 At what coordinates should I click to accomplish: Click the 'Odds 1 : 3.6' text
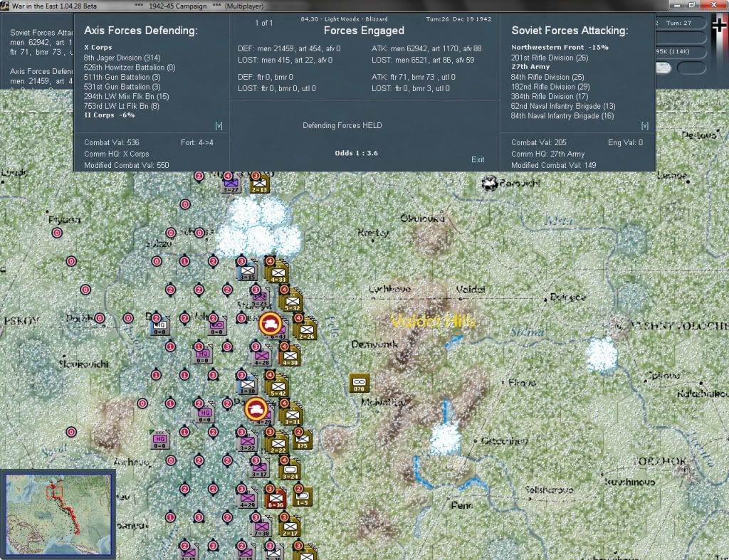point(356,154)
